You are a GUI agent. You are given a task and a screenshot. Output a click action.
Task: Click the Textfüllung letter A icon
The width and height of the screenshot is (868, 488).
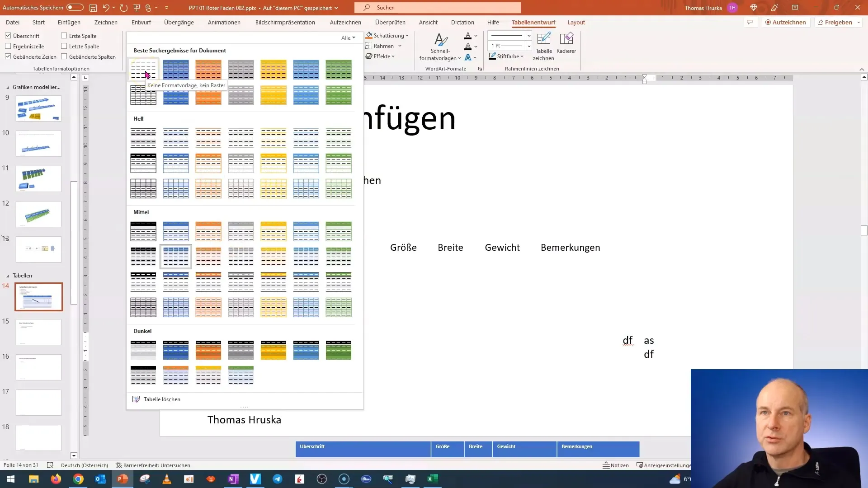(468, 35)
